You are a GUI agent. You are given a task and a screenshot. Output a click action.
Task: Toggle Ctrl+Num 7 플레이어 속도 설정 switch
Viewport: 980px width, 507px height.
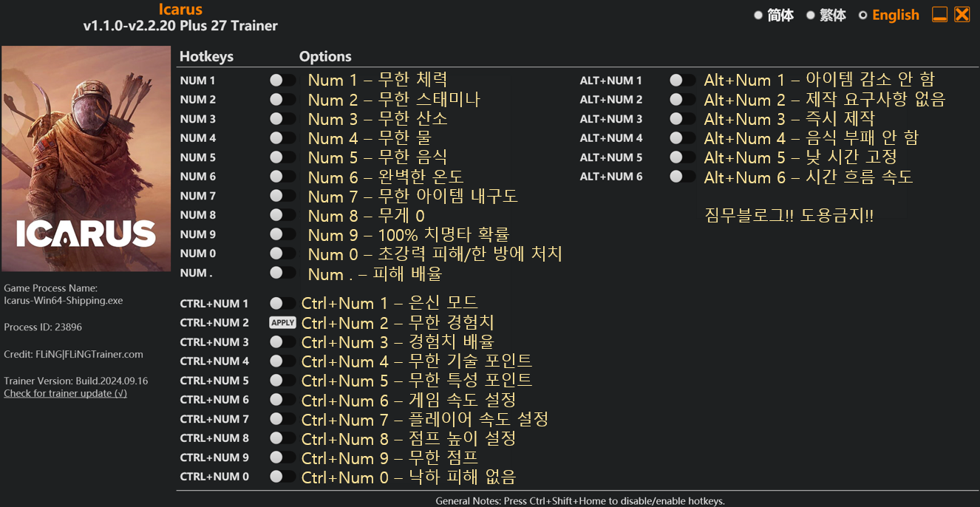(x=282, y=418)
